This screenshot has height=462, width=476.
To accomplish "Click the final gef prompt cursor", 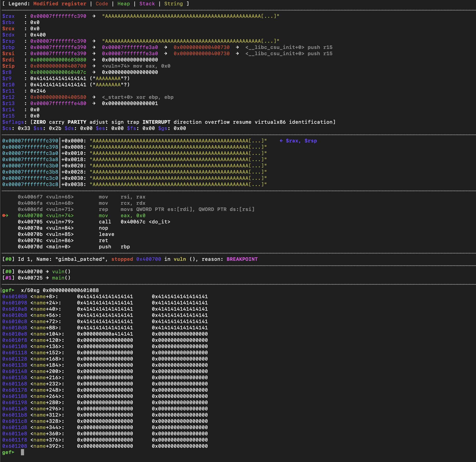I will [22, 452].
